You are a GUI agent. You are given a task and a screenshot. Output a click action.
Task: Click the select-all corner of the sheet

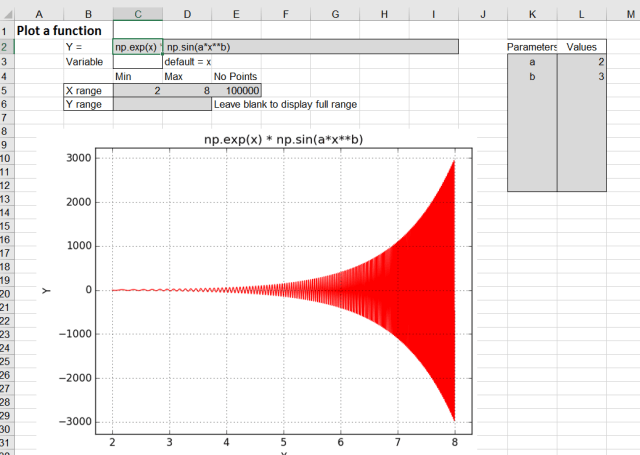7,13
